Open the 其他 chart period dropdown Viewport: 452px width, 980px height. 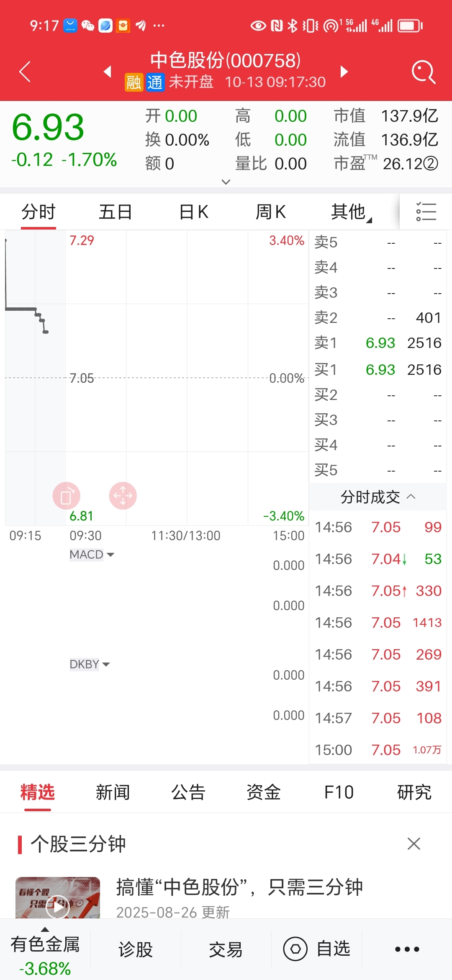(x=351, y=212)
